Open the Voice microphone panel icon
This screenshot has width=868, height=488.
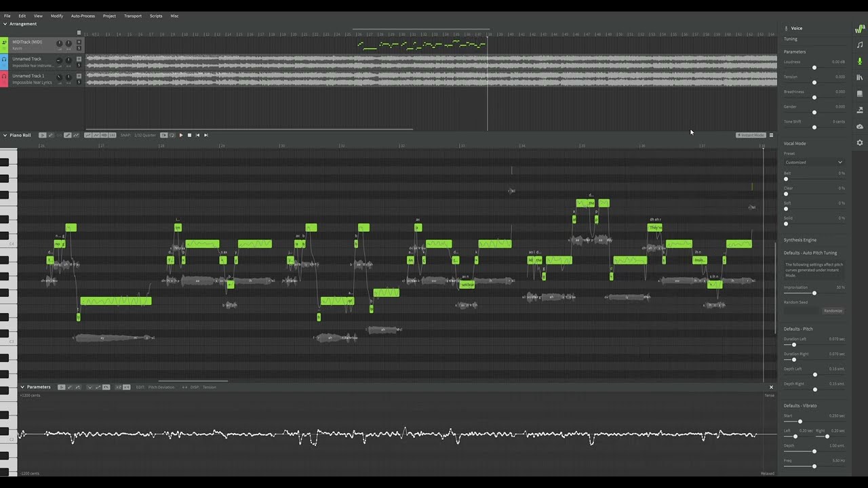click(x=860, y=61)
